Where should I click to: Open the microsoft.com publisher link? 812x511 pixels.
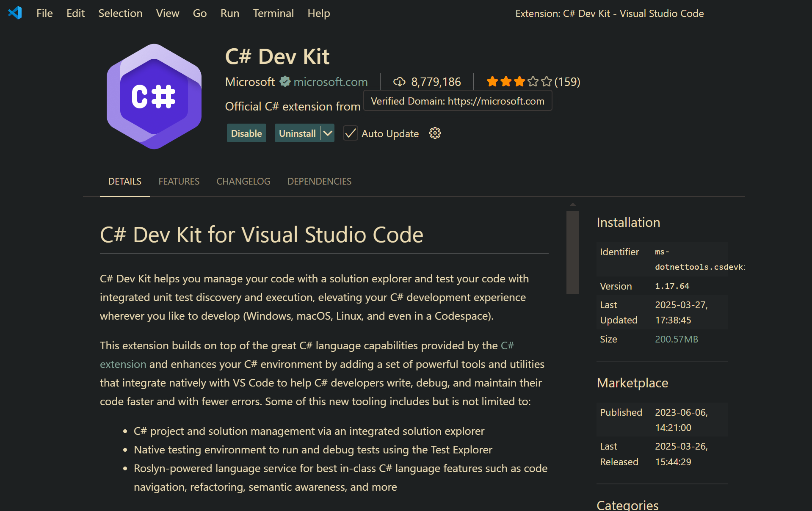coord(331,82)
